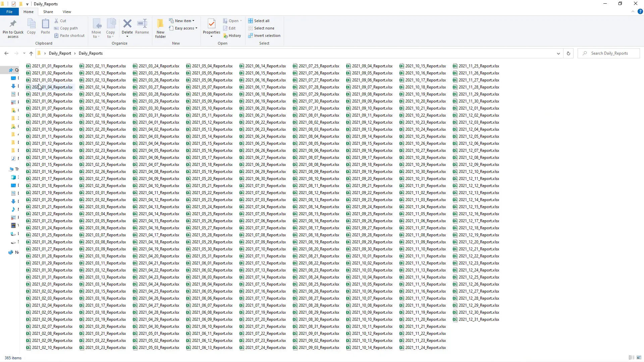
Task: Expand the New item dropdown
Action: click(x=184, y=21)
